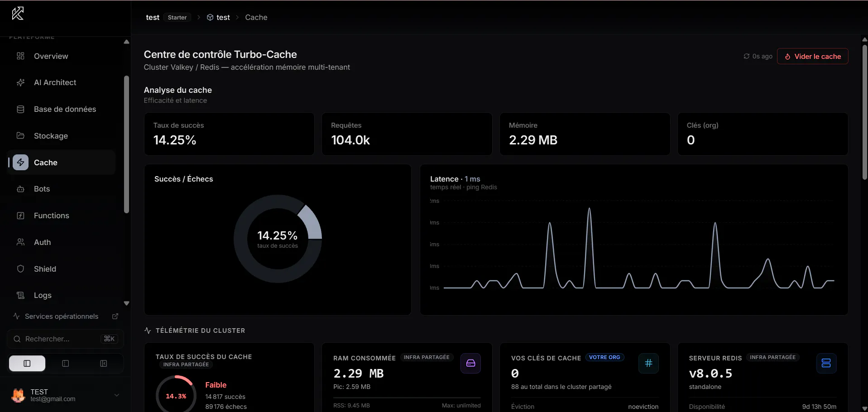Image resolution: width=868 pixels, height=412 pixels.
Task: Select the collapsed sidebar layout option
Action: click(x=103, y=364)
